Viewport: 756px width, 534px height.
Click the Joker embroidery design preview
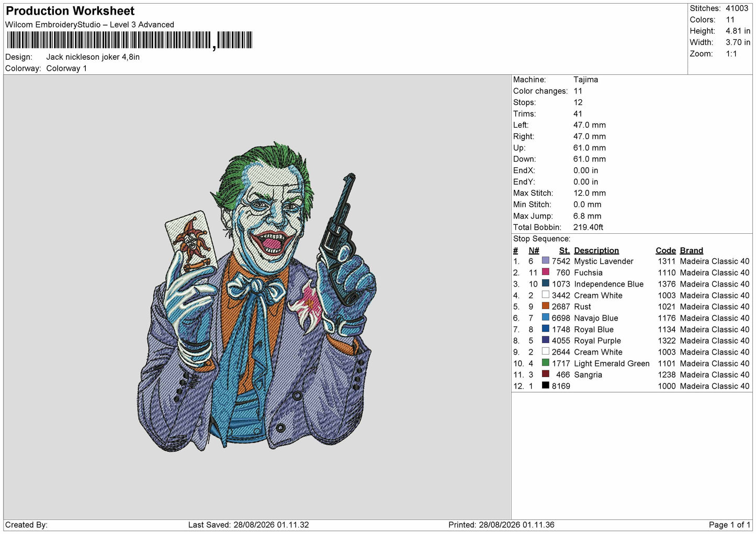pos(257,297)
